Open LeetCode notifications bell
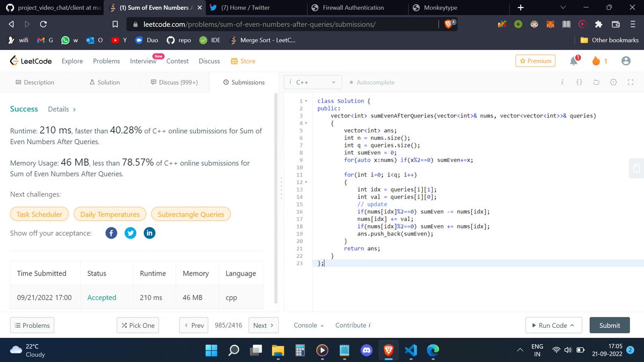Viewport: 644px width, 362px height. coord(574,61)
